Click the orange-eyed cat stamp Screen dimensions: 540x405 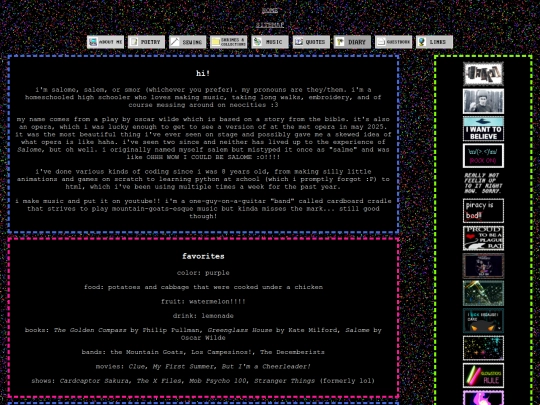[x=483, y=321]
